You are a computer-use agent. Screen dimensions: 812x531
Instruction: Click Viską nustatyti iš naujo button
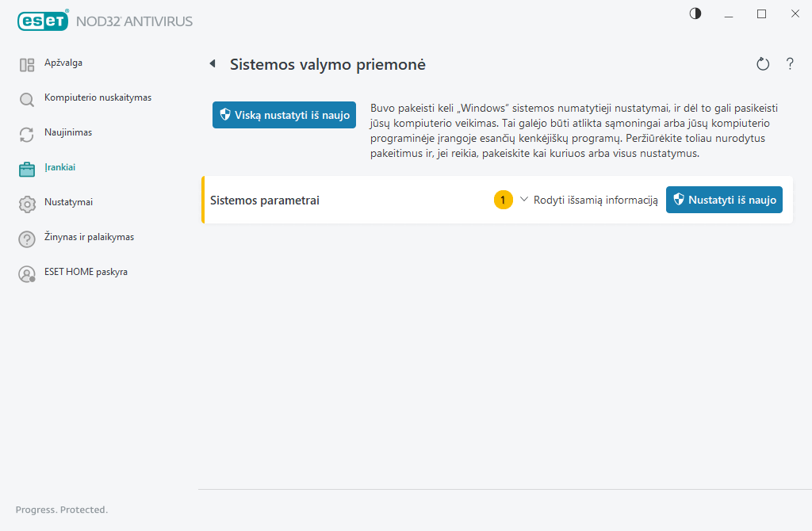[284, 115]
